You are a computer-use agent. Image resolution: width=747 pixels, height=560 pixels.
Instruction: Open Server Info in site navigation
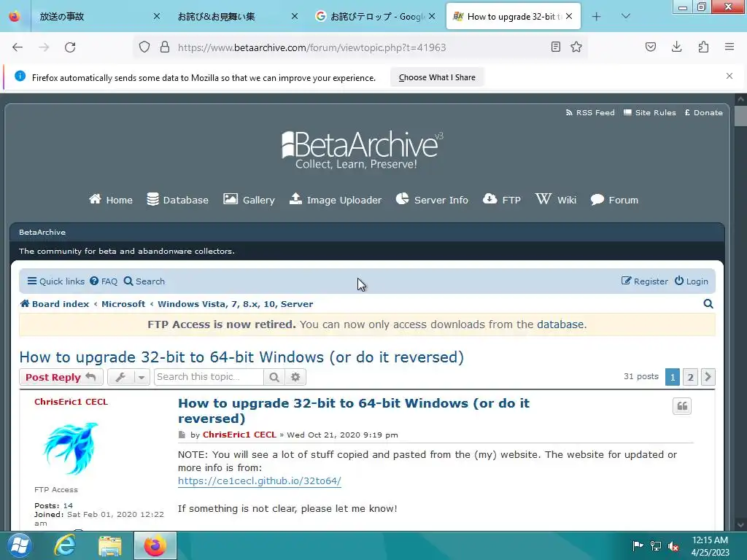[x=432, y=200]
